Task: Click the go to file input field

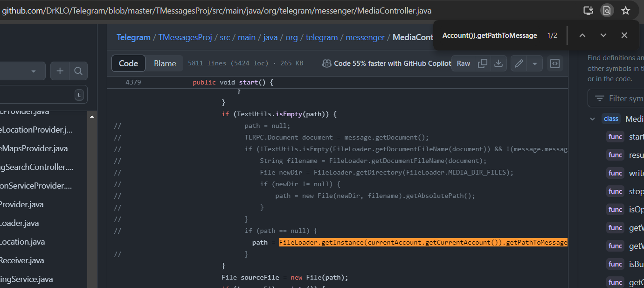Action: click(43, 95)
